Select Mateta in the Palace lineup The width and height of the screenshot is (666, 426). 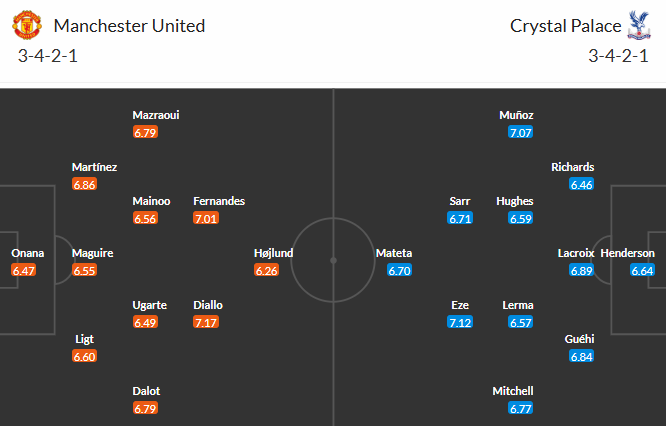point(393,253)
